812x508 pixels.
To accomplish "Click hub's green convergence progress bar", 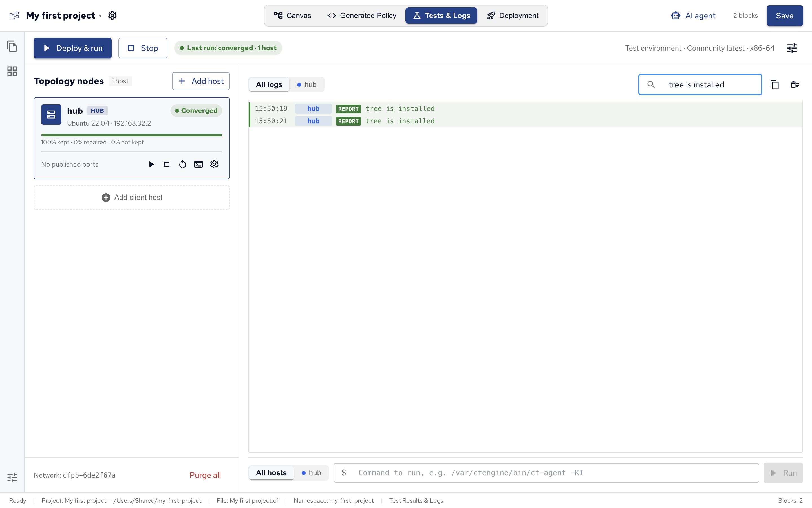I will tap(132, 135).
